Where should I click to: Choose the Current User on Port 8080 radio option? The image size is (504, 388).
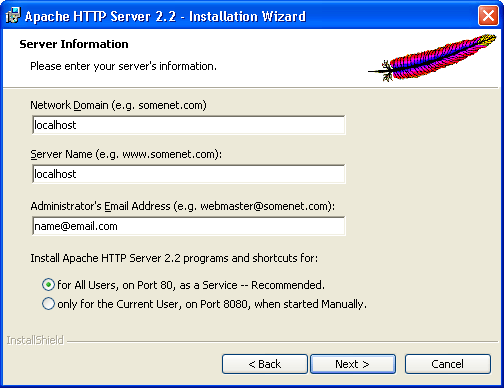[x=48, y=304]
